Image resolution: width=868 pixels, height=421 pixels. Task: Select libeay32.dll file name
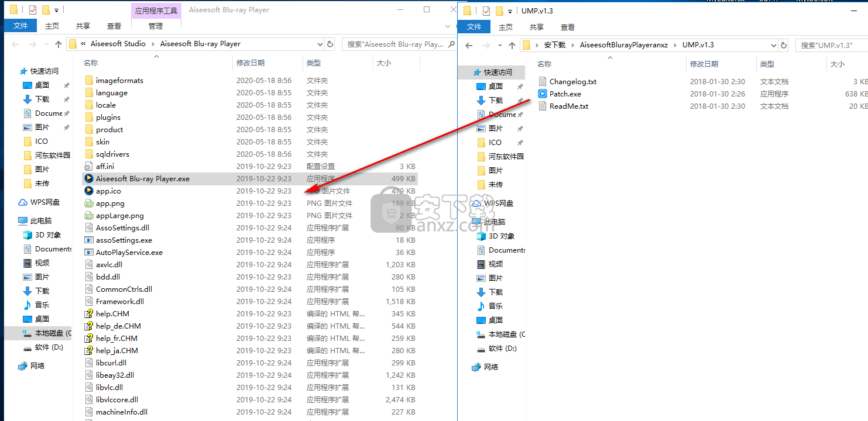click(x=115, y=375)
